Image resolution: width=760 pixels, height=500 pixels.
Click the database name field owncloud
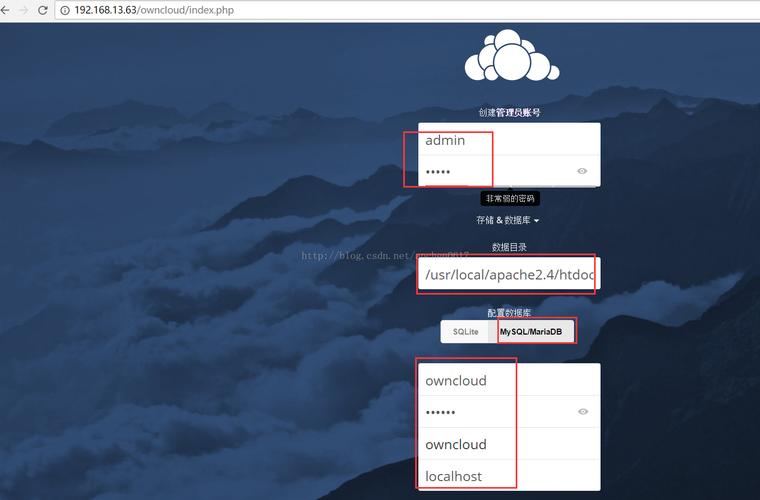509,444
